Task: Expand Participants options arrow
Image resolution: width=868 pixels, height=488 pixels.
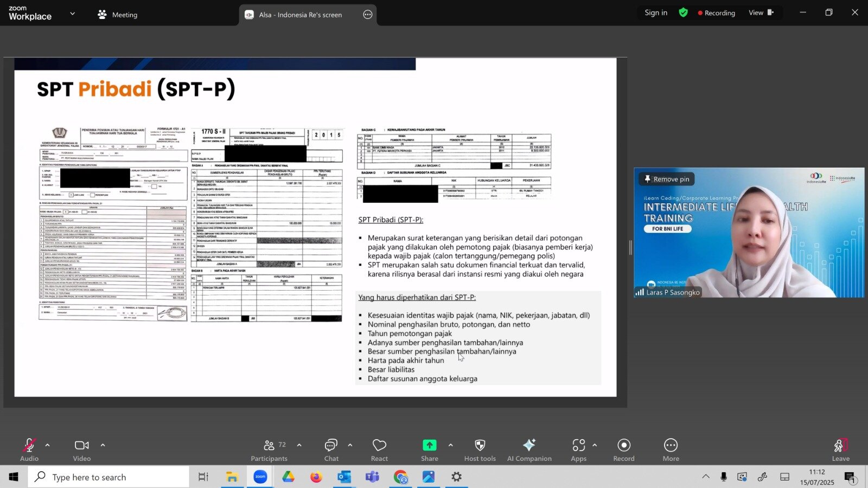Action: tap(299, 445)
